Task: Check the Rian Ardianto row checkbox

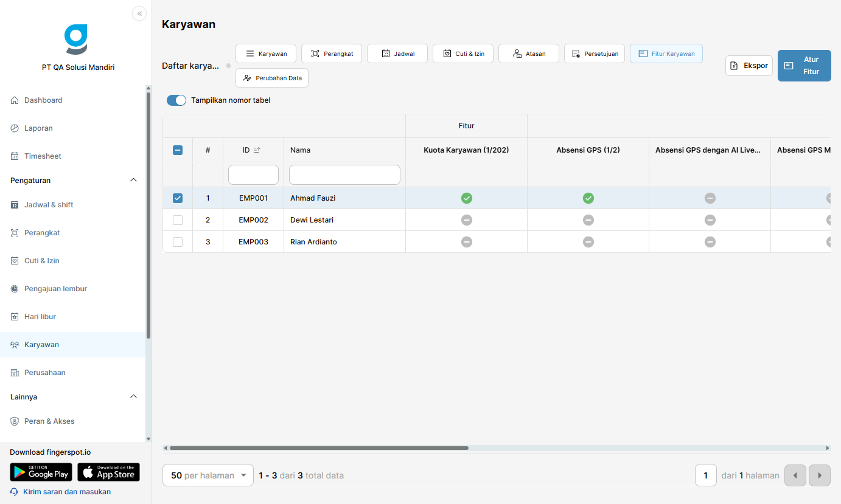Action: [x=178, y=242]
